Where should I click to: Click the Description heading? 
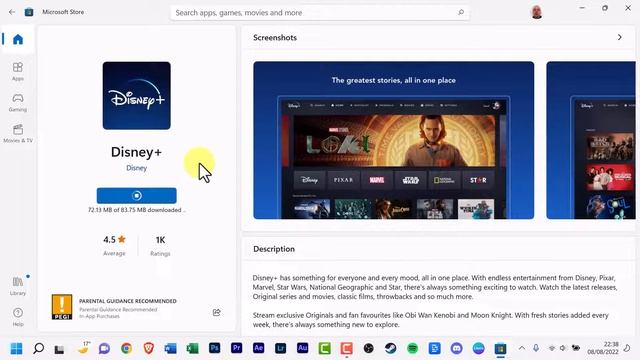274,249
